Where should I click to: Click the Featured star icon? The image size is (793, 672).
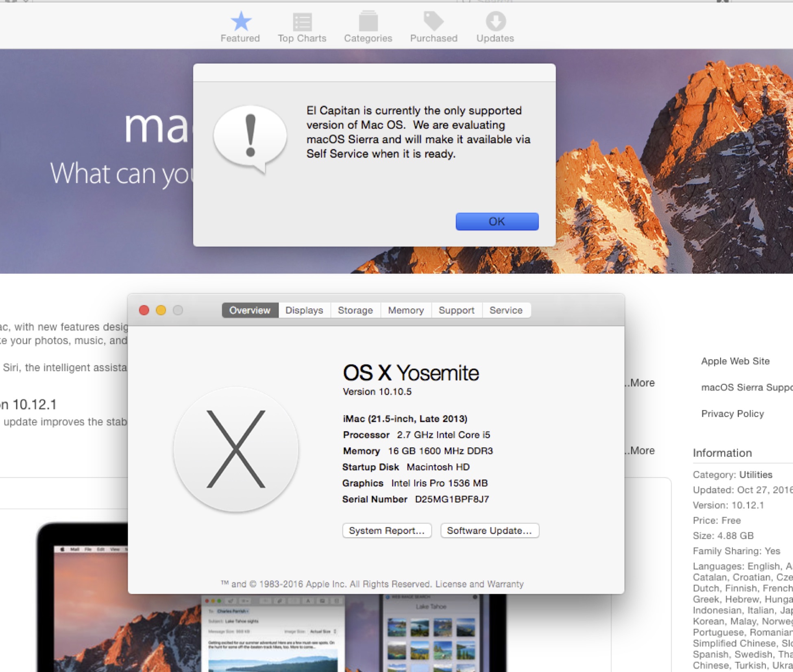point(241,22)
